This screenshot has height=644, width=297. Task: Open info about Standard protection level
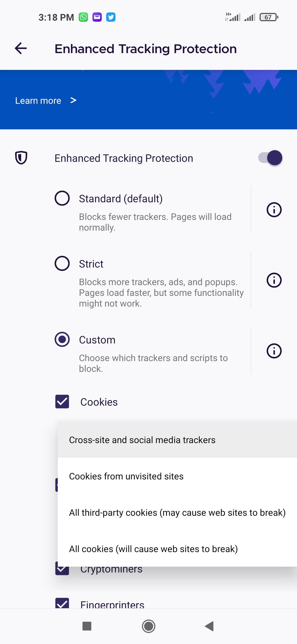pos(274,210)
